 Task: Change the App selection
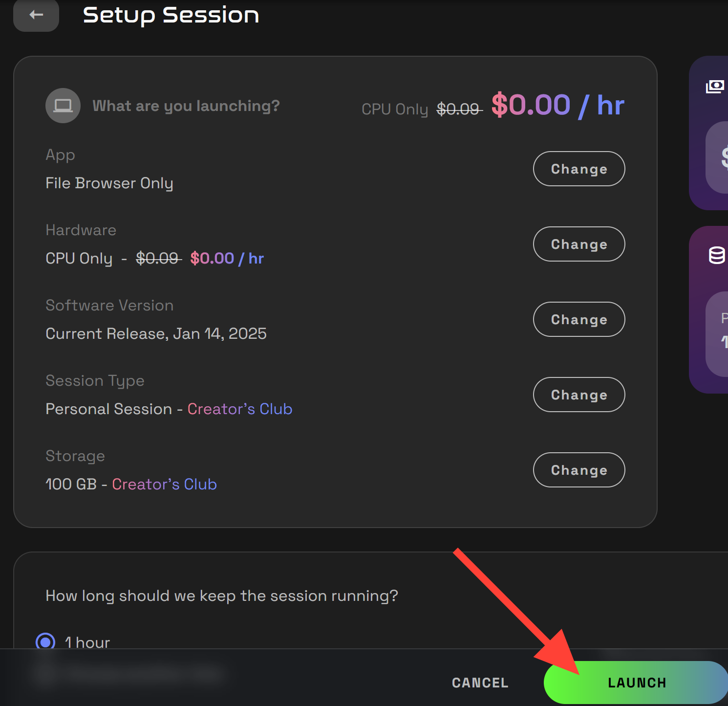point(578,169)
